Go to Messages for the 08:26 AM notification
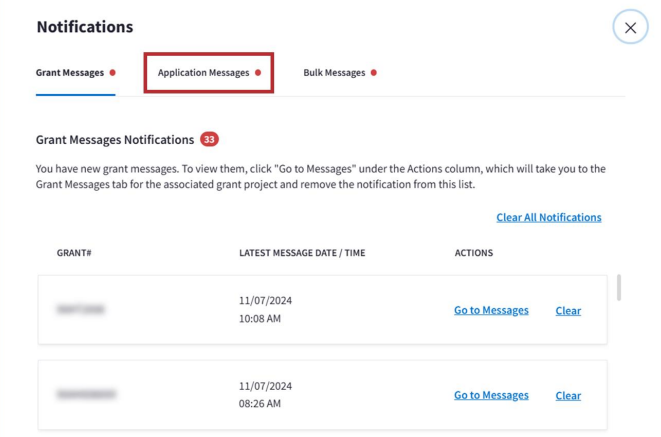 491,396
